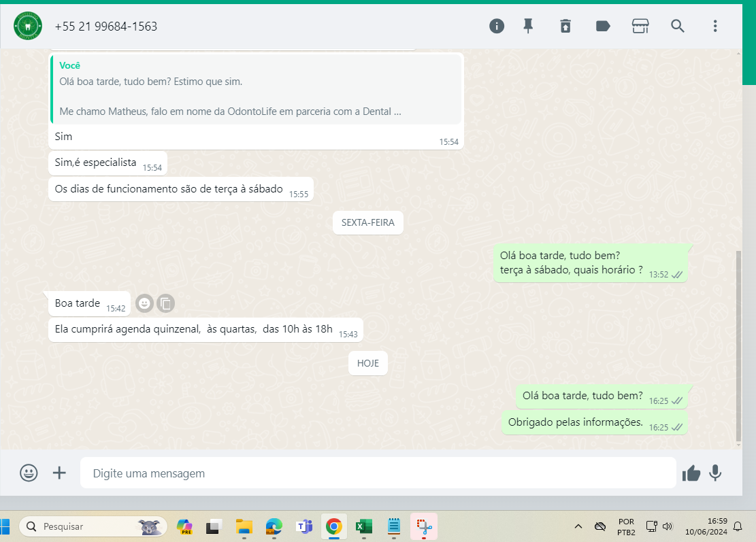The width and height of the screenshot is (756, 542).
Task: Open contact name +55 21 99684-1563
Action: 106,27
